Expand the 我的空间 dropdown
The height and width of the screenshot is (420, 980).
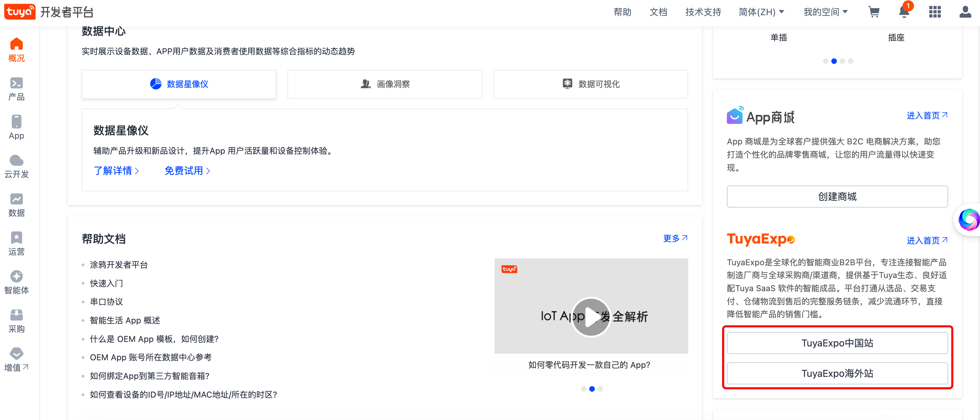pyautogui.click(x=825, y=12)
